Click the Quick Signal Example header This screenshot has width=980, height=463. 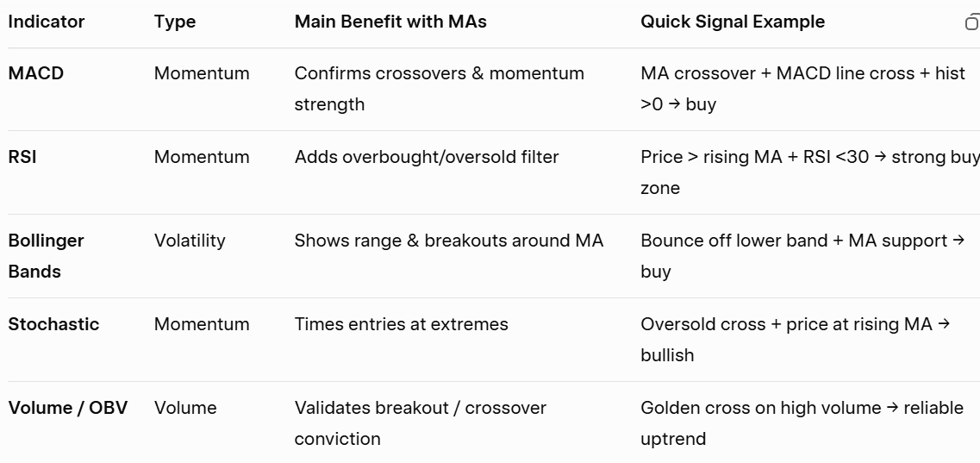(x=733, y=22)
